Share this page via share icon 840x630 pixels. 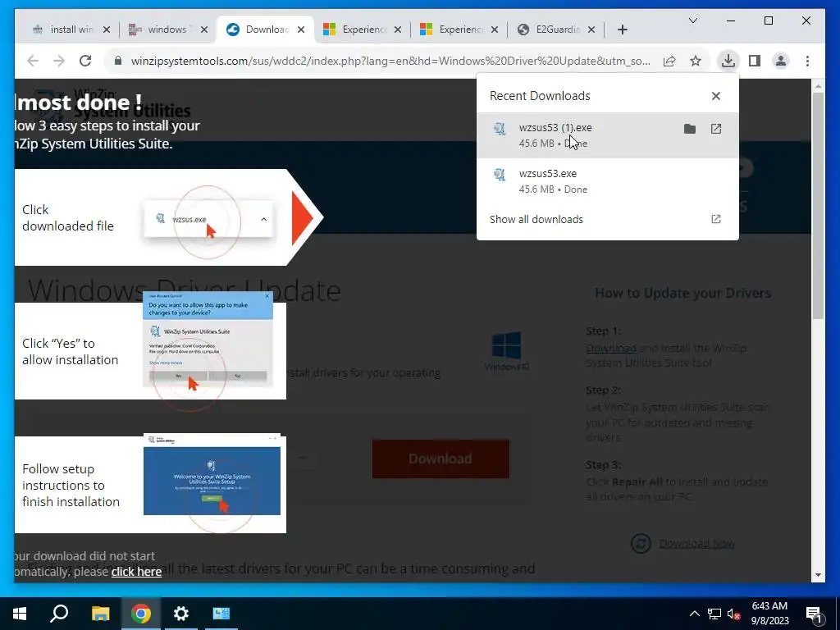pos(669,61)
